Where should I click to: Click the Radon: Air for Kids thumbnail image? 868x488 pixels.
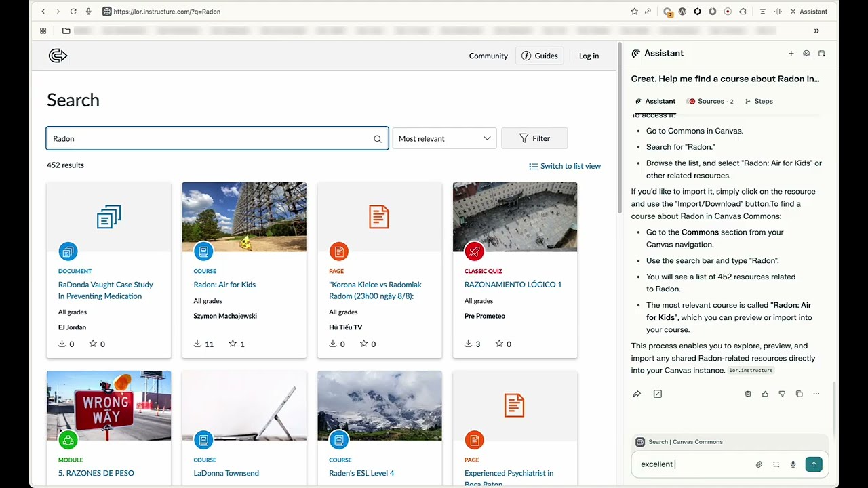[244, 217]
